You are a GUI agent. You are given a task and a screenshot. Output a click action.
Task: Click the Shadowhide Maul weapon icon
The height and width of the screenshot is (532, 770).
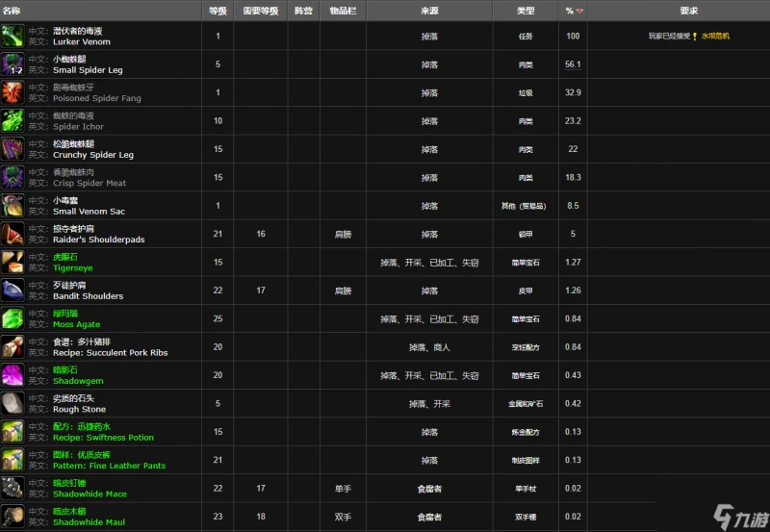click(x=13, y=517)
